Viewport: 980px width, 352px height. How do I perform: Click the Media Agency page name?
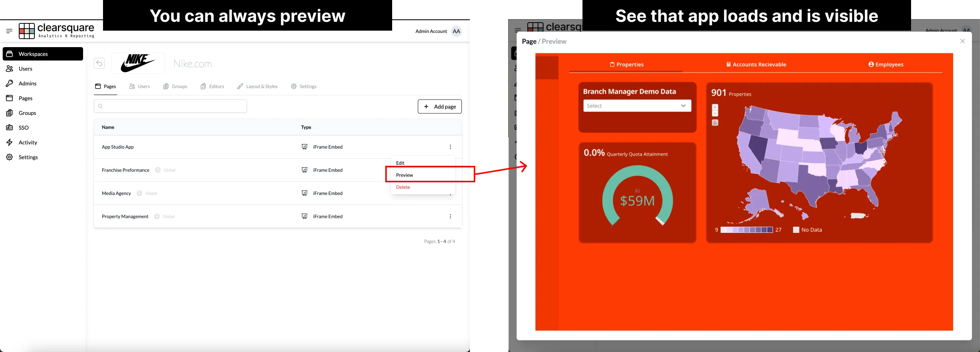[116, 193]
